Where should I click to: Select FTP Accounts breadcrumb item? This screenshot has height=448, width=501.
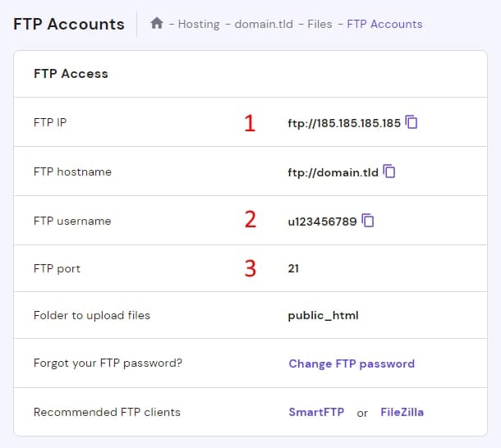[x=384, y=24]
